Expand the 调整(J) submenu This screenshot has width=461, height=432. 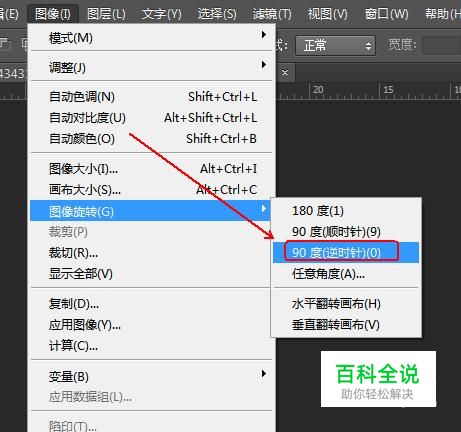coord(152,67)
